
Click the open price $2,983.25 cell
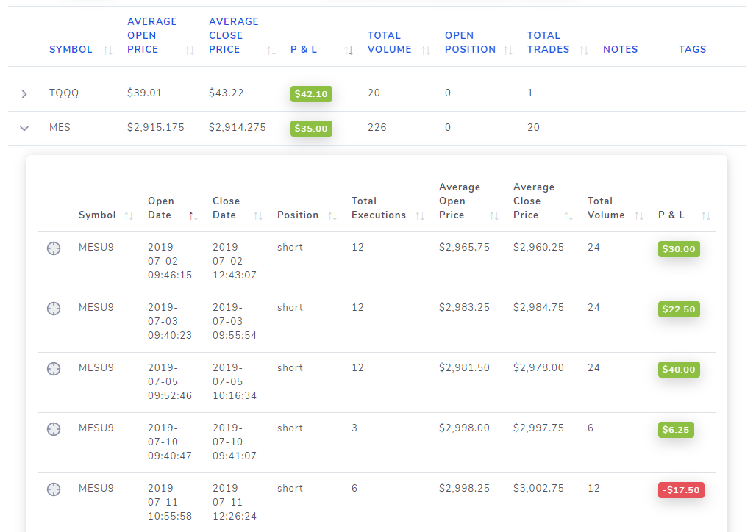tap(464, 308)
